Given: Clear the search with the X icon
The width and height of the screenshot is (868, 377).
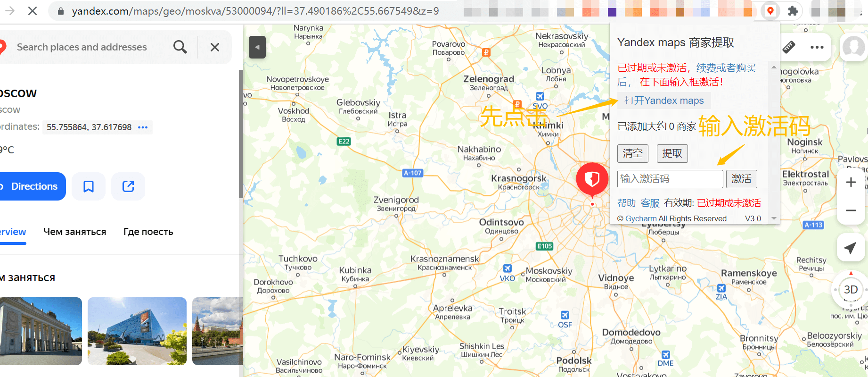Looking at the screenshot, I should click(x=215, y=47).
